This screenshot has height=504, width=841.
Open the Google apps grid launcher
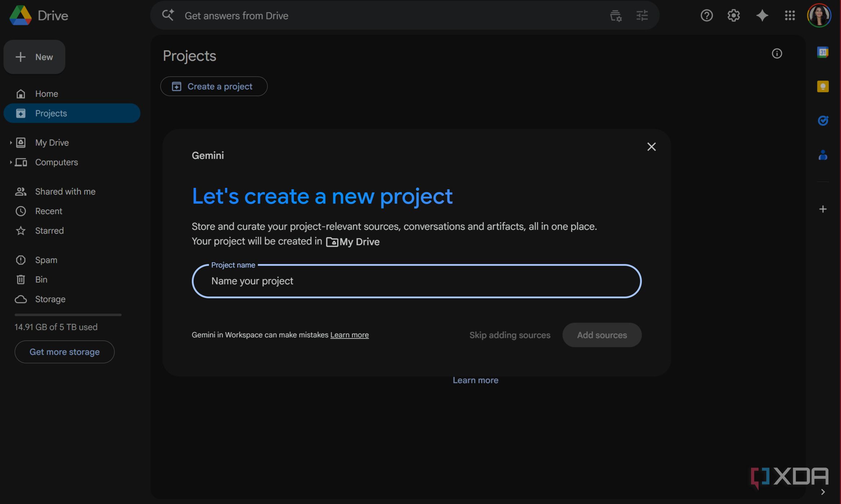pos(789,15)
